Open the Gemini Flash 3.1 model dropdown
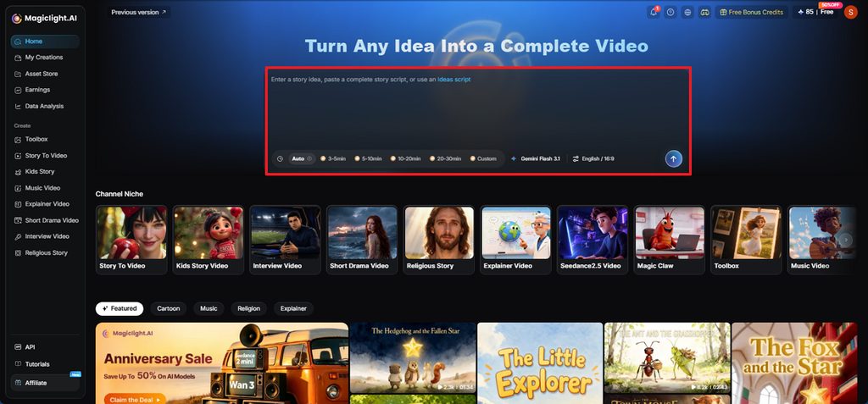 click(536, 159)
